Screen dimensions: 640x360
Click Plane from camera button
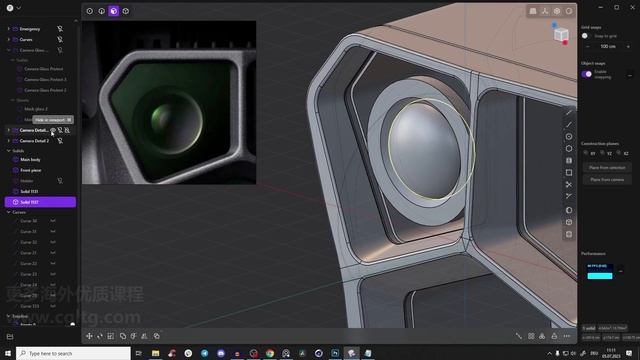click(607, 180)
